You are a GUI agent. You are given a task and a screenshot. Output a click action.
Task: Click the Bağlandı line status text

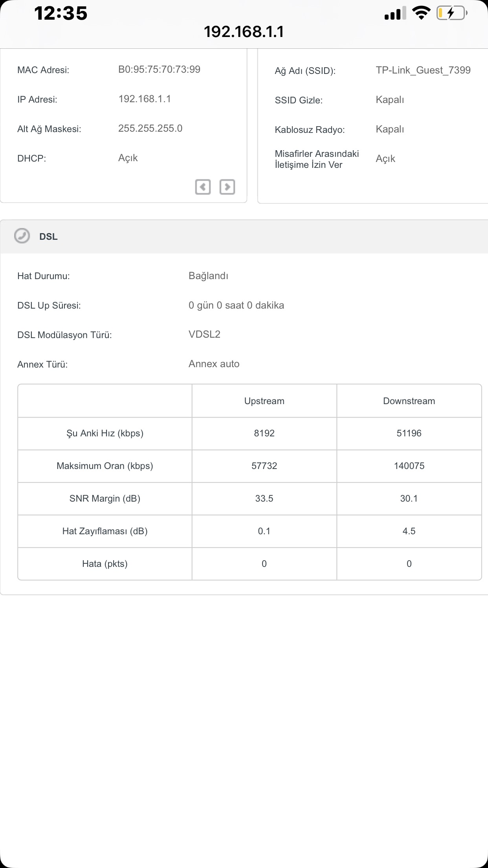(x=208, y=276)
